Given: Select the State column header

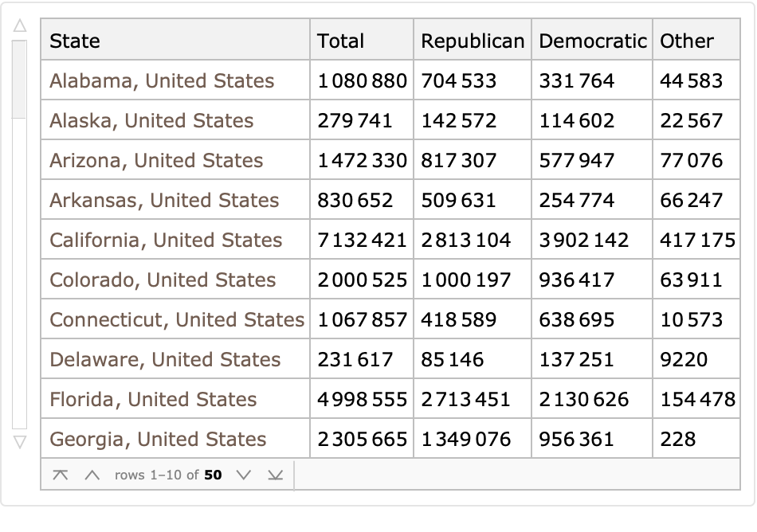Looking at the screenshot, I should click(75, 41).
